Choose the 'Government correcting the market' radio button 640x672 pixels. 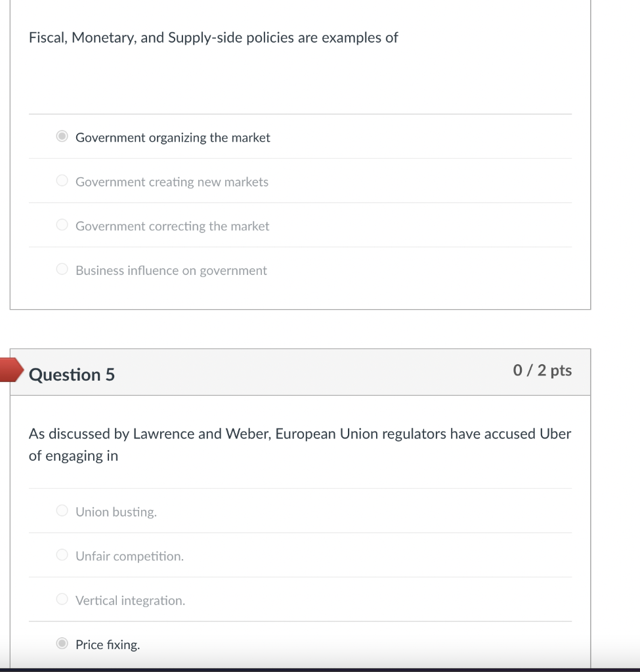(62, 225)
